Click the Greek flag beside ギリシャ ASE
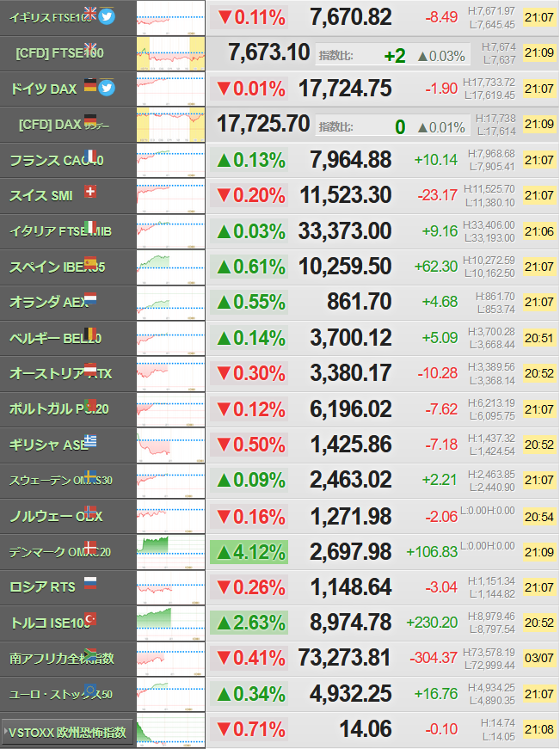The height and width of the screenshot is (749, 560). click(x=90, y=441)
